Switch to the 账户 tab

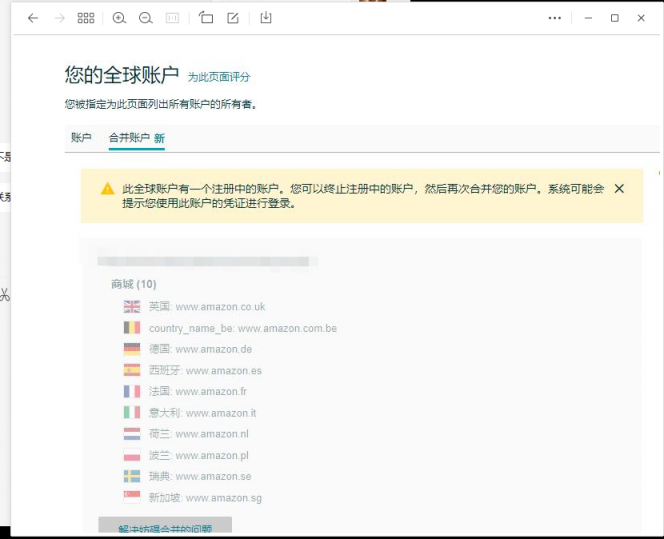(x=81, y=138)
